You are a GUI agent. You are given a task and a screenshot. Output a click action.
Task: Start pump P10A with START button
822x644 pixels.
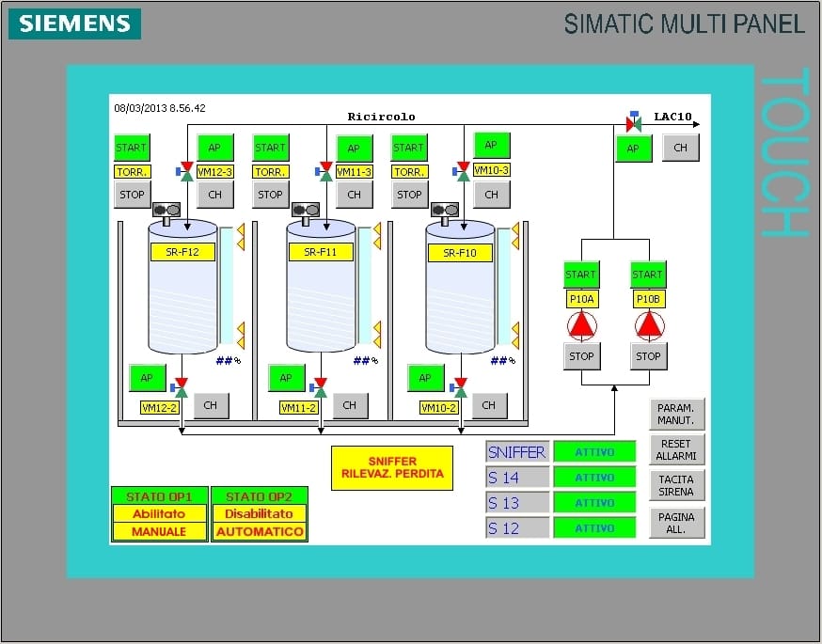pyautogui.click(x=580, y=275)
